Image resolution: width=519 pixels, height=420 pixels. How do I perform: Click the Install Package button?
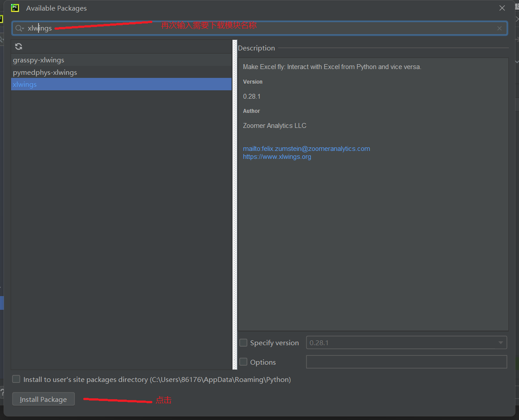(x=43, y=399)
